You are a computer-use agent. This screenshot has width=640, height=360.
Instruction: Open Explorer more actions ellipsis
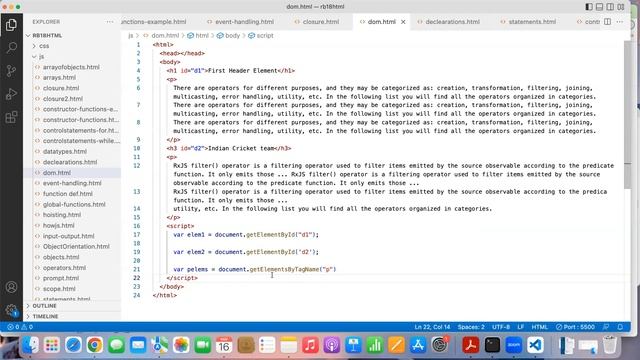[110, 22]
